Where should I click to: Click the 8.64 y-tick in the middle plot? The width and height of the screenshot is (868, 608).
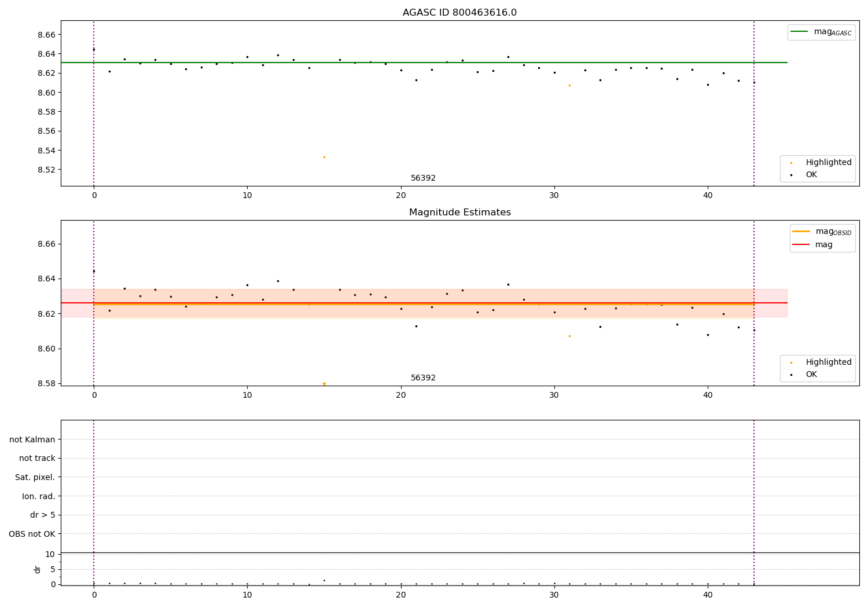coord(46,279)
